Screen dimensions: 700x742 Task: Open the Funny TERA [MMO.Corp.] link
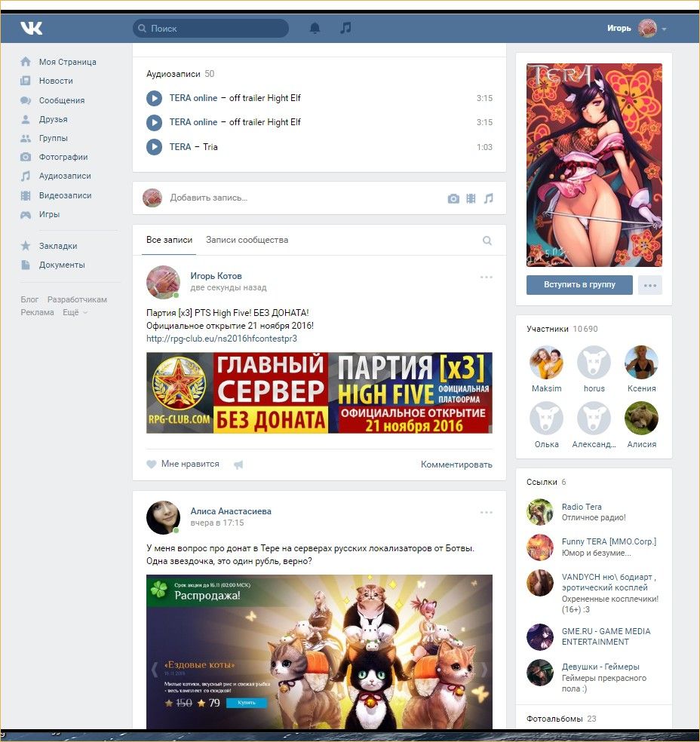point(609,542)
